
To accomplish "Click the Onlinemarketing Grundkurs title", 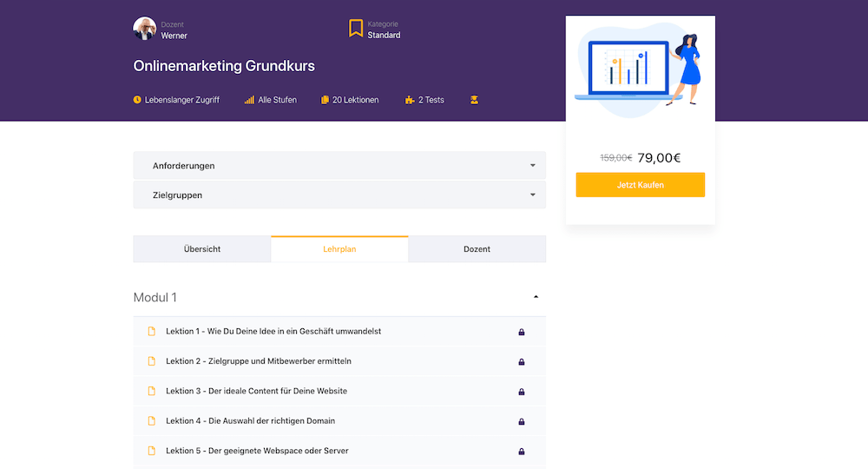I will (x=224, y=66).
